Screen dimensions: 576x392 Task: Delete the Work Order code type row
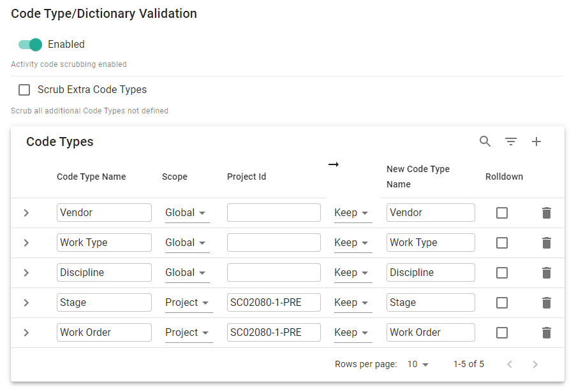click(x=547, y=332)
